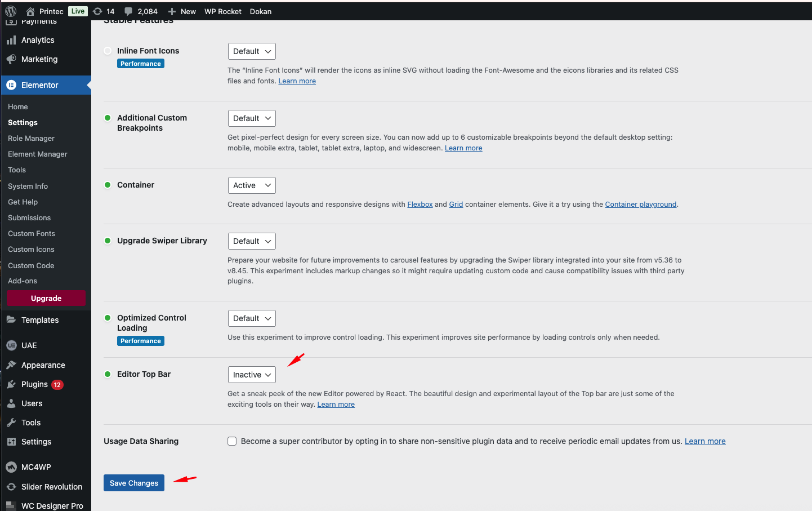The height and width of the screenshot is (511, 812).
Task: Open the Container Active dropdown
Action: (x=252, y=185)
